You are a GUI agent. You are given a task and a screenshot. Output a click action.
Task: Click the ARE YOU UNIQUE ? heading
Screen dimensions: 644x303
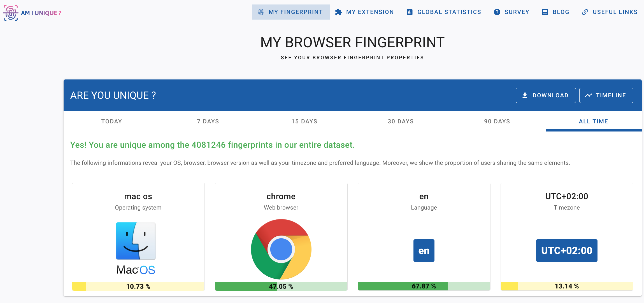(113, 95)
